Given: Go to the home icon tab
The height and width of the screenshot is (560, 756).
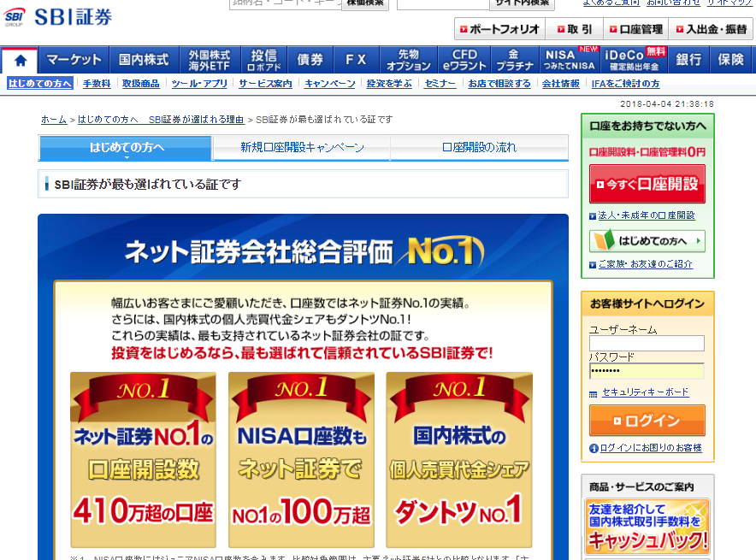Looking at the screenshot, I should (20, 60).
